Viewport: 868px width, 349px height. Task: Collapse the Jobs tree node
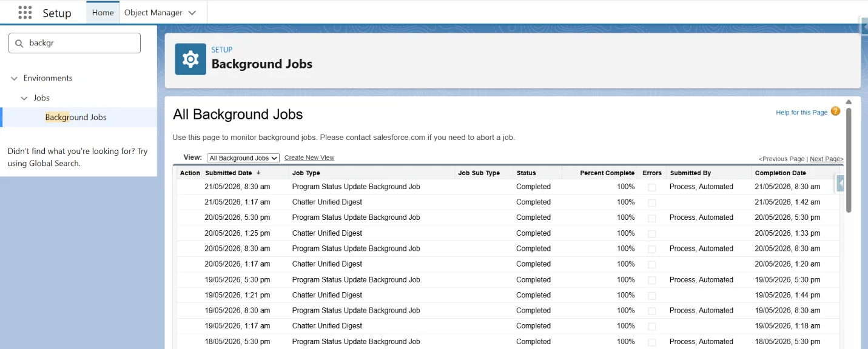(24, 98)
